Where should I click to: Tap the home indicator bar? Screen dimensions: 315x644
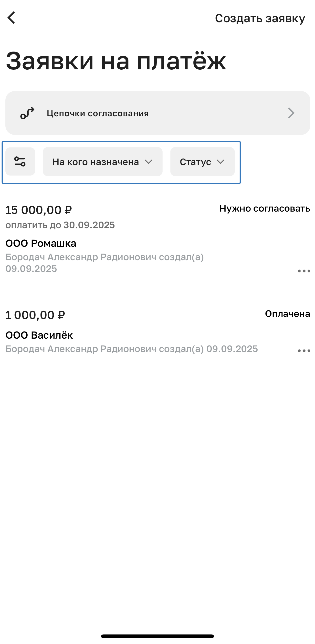157,636
